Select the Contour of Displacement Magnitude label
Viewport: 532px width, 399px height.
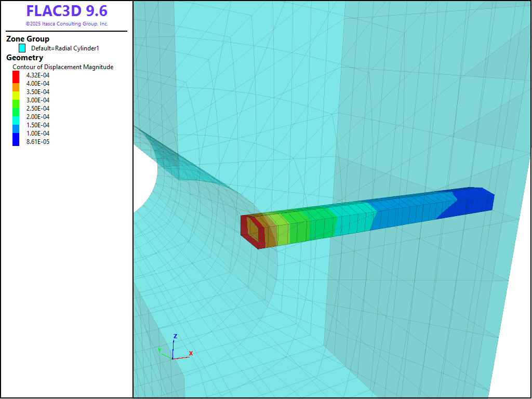(x=63, y=67)
